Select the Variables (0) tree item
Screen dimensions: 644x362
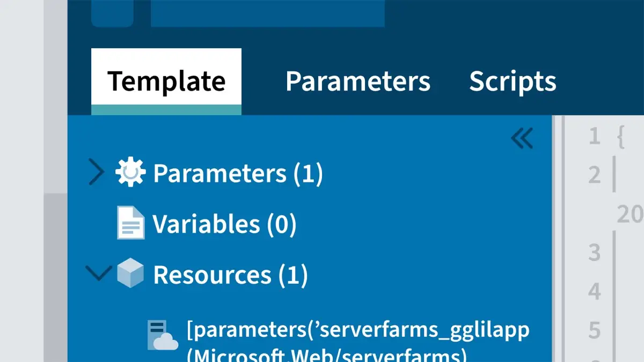click(225, 223)
